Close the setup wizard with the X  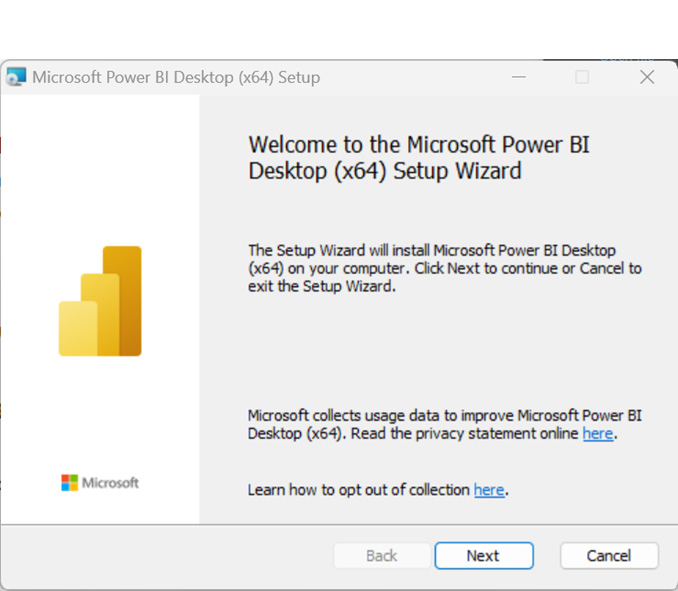coord(647,77)
